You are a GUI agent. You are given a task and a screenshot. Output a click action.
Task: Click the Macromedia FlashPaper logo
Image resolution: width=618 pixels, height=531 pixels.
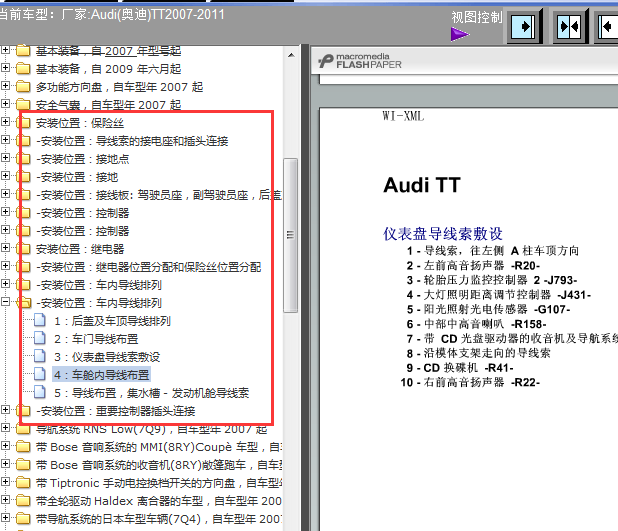pos(360,61)
